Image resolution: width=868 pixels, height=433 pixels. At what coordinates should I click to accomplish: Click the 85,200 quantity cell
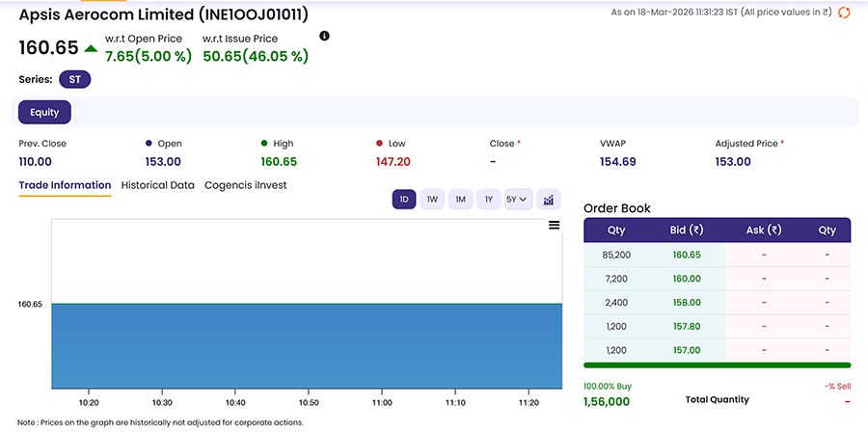616,256
